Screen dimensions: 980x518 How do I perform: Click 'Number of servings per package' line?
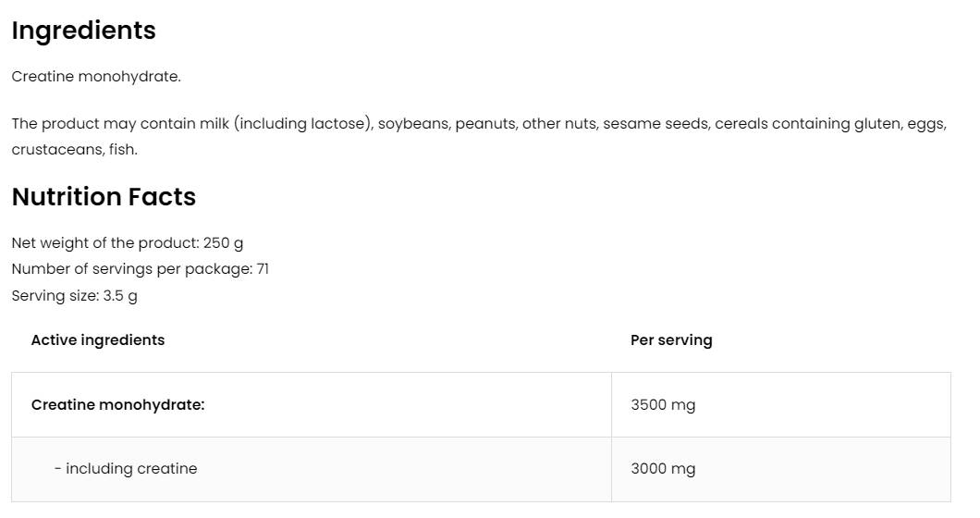(x=131, y=269)
